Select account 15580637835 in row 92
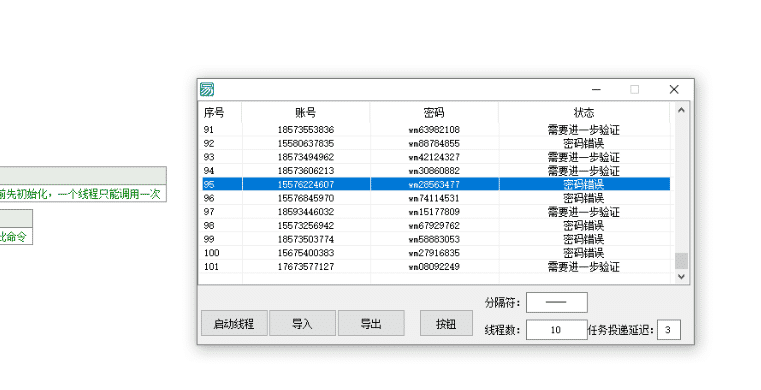 pos(306,144)
